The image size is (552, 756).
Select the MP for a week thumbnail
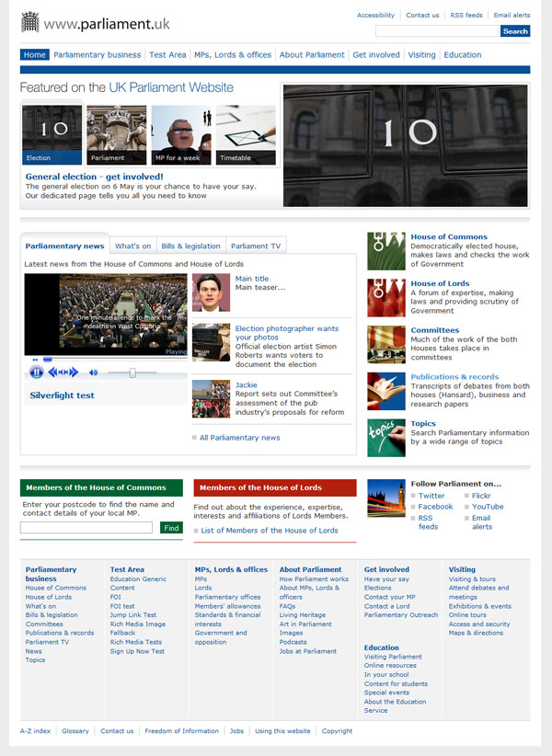(x=181, y=135)
